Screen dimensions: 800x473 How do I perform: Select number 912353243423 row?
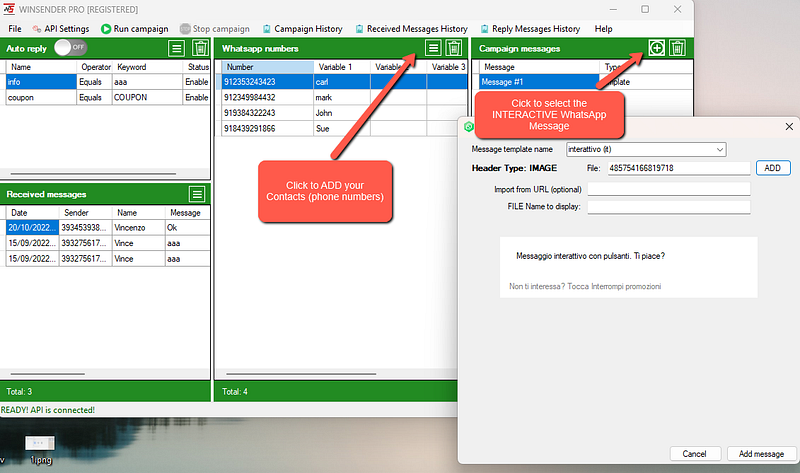(344, 82)
